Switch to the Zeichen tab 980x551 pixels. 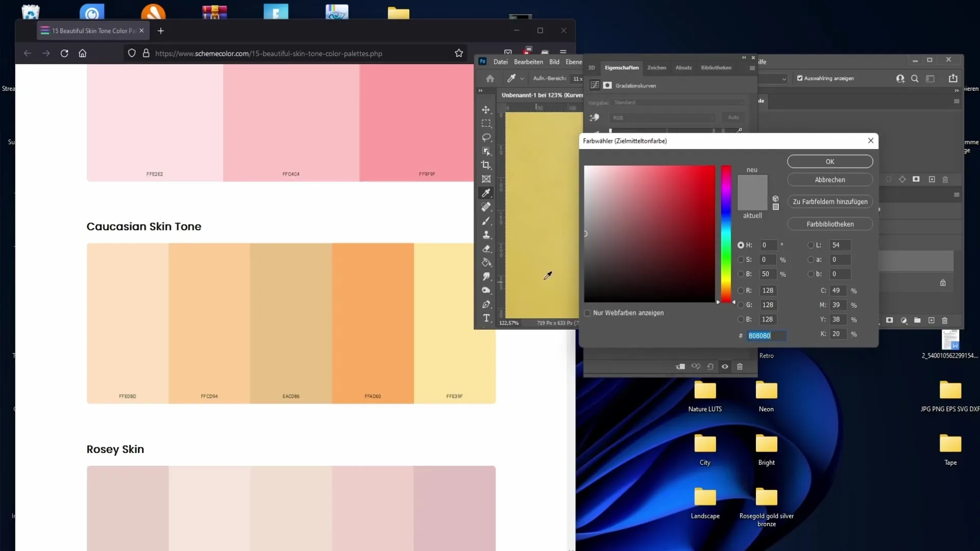656,67
